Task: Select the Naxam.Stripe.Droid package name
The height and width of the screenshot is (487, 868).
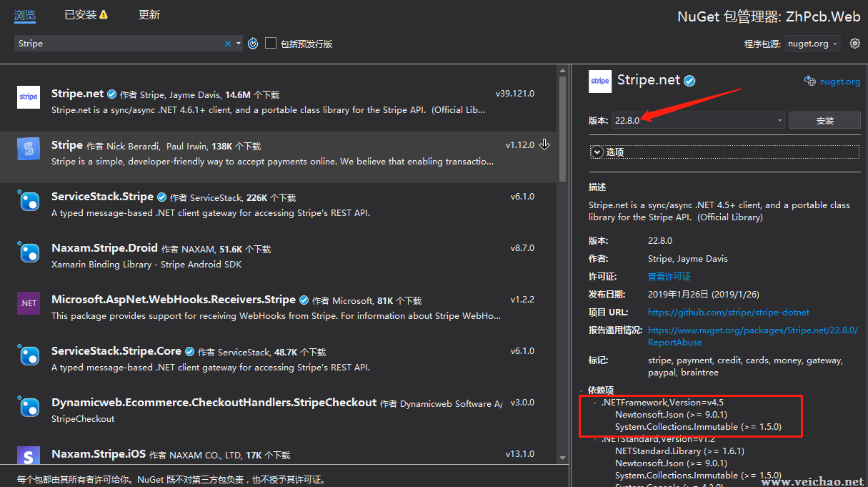Action: (x=104, y=248)
